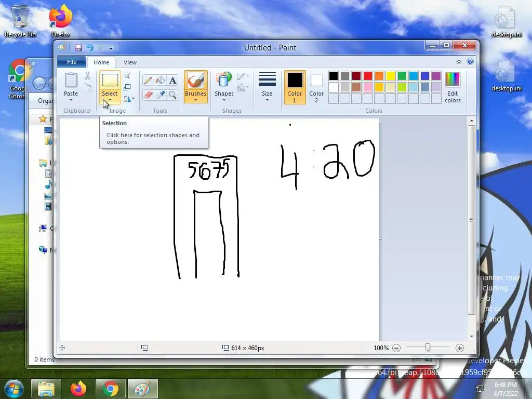Open Edit colors dialog
This screenshot has height=399, width=532.
453,87
